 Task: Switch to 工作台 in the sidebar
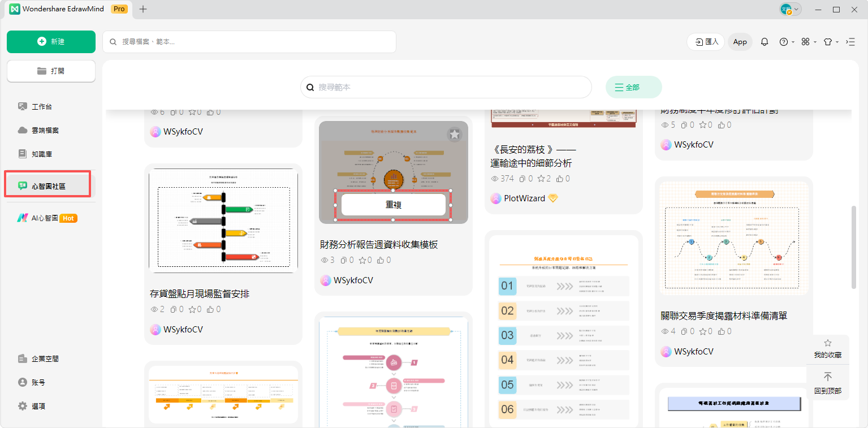[x=42, y=106]
